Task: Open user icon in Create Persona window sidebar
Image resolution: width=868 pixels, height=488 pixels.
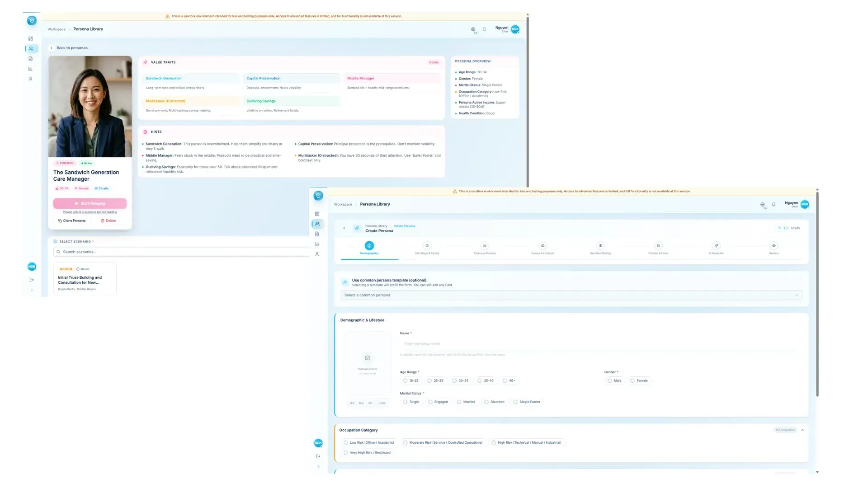Action: click(x=317, y=254)
